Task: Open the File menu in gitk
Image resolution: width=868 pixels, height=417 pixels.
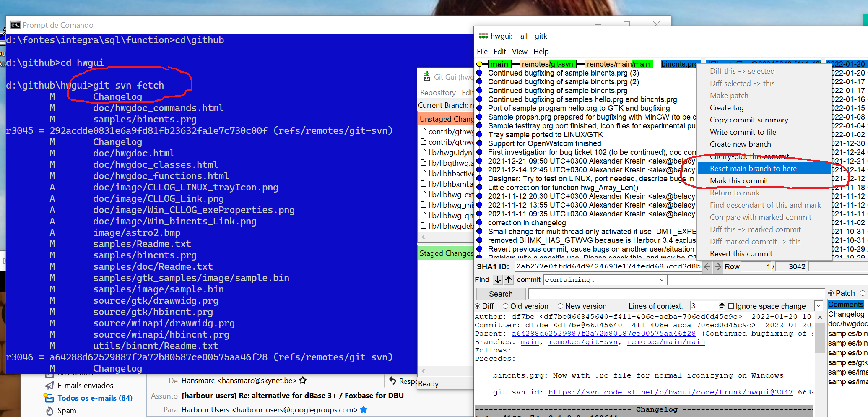Action: click(x=482, y=51)
